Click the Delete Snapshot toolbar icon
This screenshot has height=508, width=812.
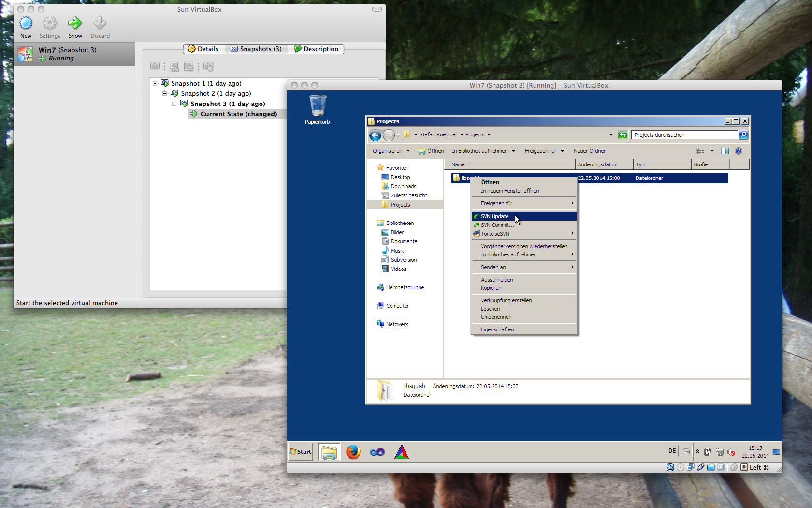189,66
